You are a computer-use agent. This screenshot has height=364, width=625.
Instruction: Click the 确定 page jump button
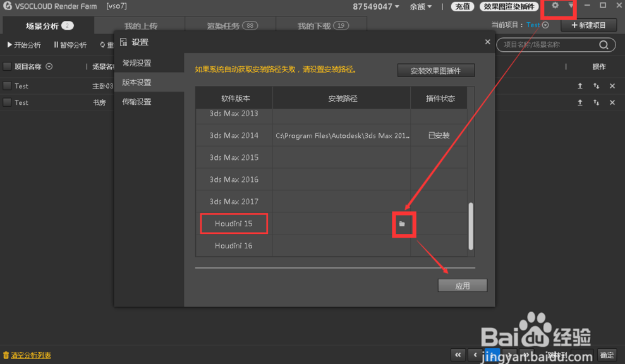click(x=607, y=355)
